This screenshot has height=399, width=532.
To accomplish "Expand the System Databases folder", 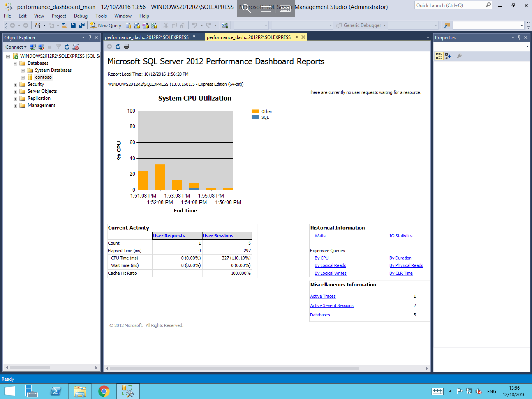I will [x=23, y=71].
